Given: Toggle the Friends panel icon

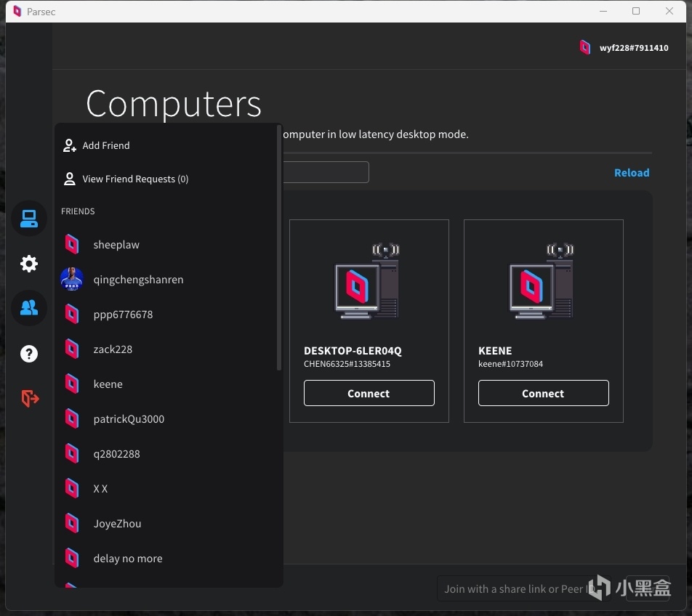Looking at the screenshot, I should point(29,308).
